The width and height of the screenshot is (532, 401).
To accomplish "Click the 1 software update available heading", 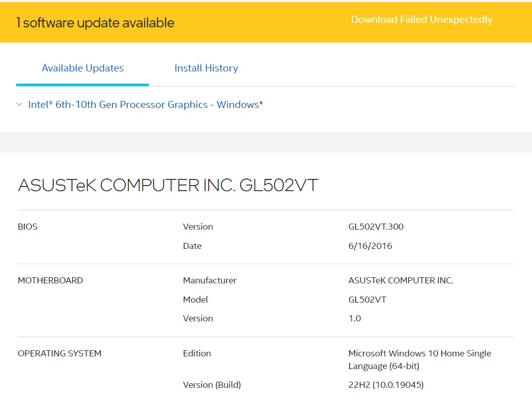I will (95, 23).
